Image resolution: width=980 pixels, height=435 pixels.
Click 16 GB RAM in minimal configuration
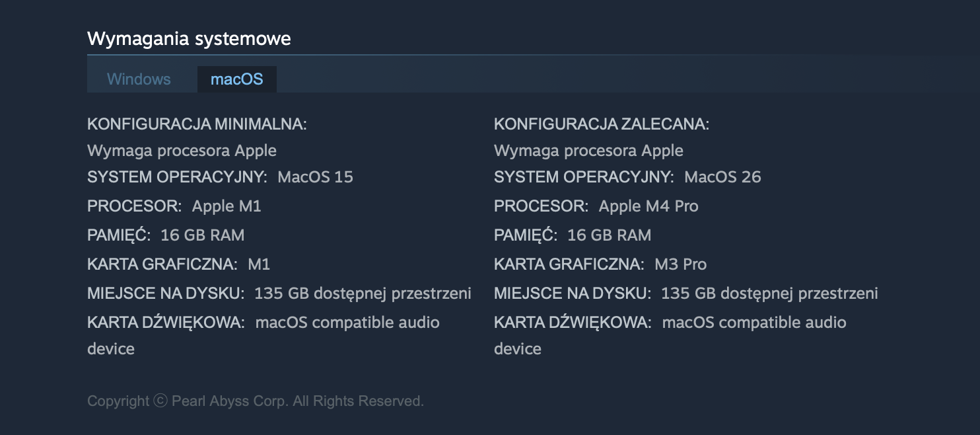point(202,235)
